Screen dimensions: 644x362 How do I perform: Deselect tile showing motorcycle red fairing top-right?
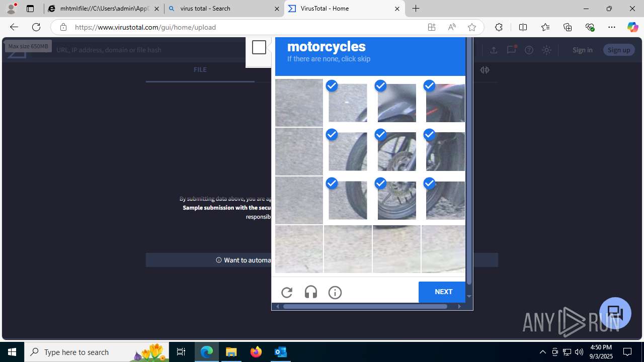(445, 103)
